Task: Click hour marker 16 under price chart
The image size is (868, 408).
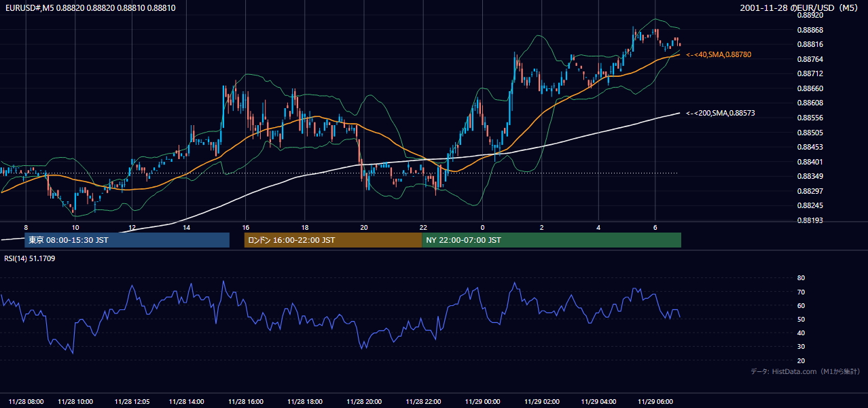Action: pyautogui.click(x=245, y=227)
